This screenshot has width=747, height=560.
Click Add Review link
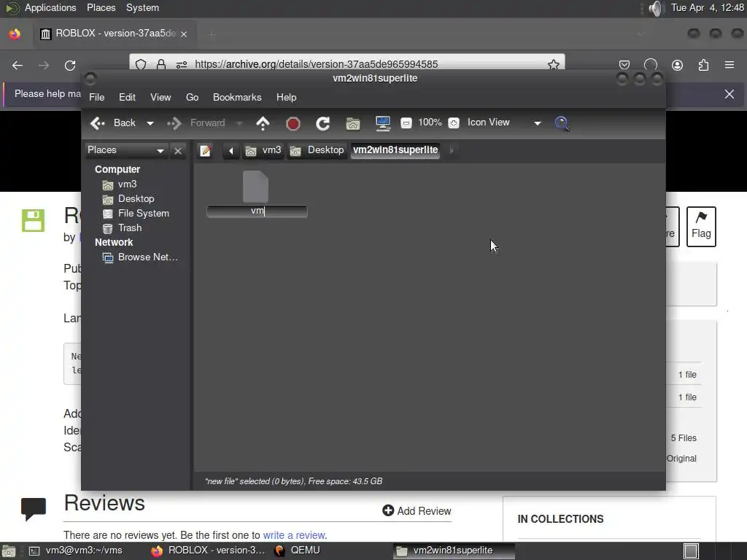tap(417, 511)
